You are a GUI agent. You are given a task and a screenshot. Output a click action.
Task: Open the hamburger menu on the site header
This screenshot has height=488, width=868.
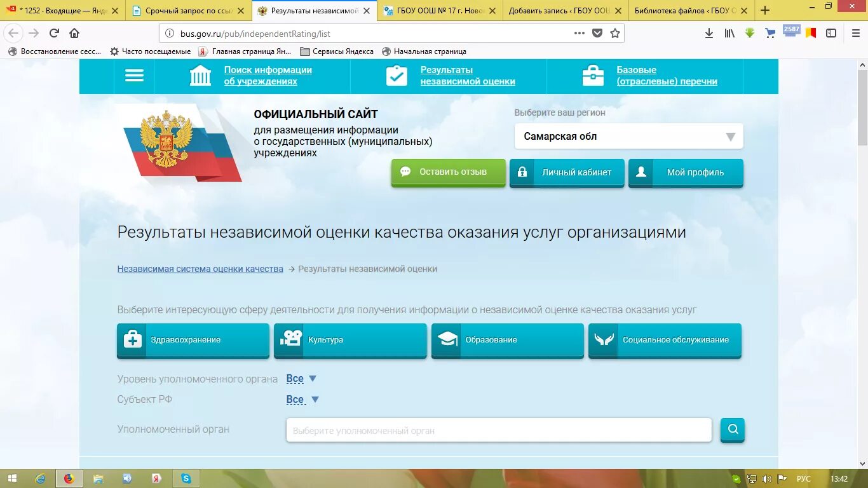click(x=134, y=75)
